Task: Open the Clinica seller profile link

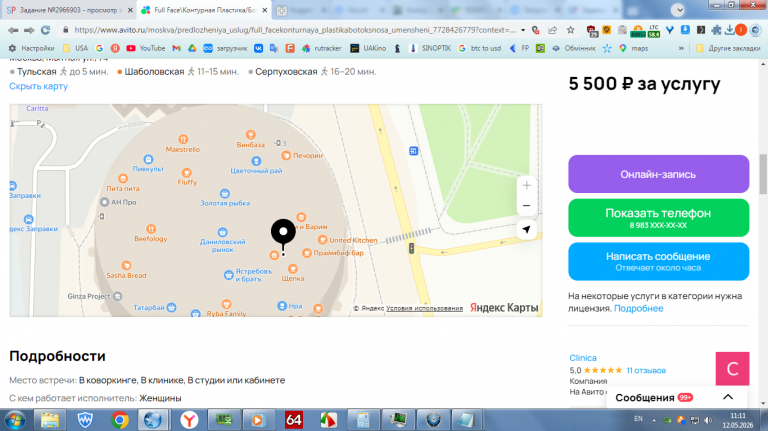Action: [583, 358]
